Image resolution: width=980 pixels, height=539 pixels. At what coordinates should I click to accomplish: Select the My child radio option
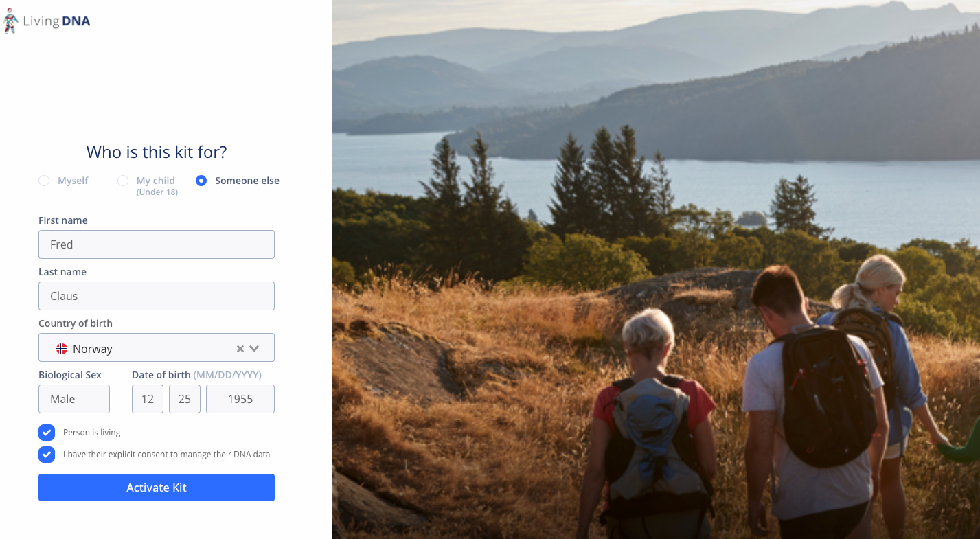(123, 181)
